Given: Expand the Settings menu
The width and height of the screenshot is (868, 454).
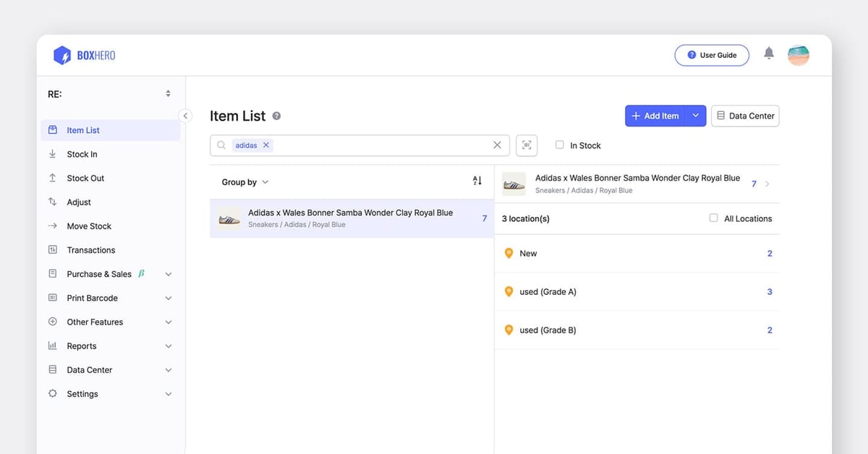Looking at the screenshot, I should [x=82, y=393].
